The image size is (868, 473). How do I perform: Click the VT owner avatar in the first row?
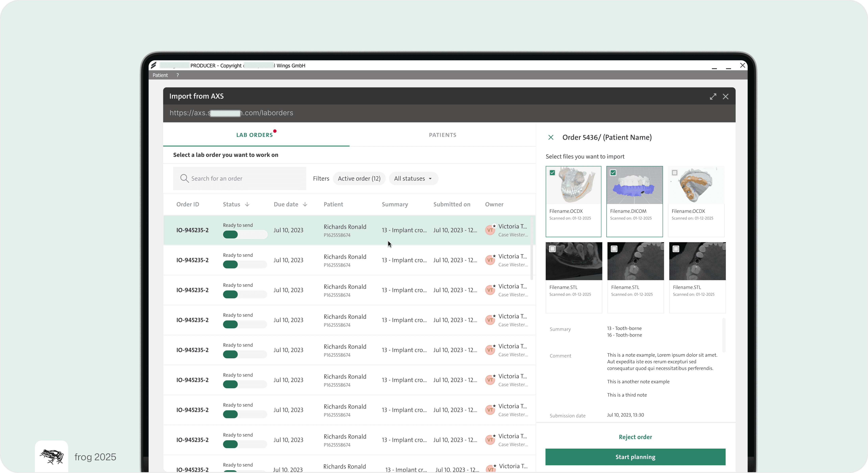click(490, 230)
